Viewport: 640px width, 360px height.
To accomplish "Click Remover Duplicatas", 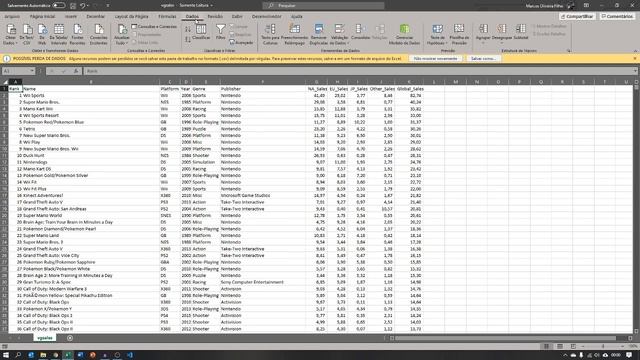I will coord(318,35).
